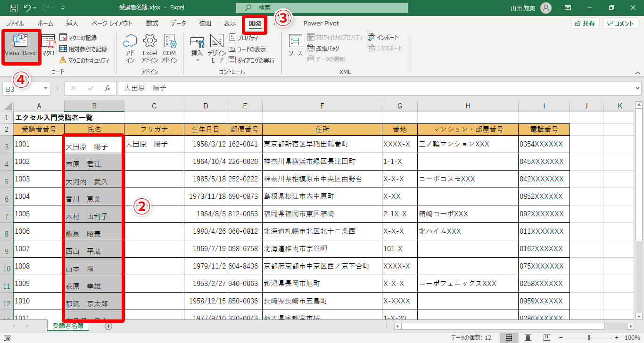The height and width of the screenshot is (343, 644).
Task: Click the 共有 share button
Action: pyautogui.click(x=585, y=24)
